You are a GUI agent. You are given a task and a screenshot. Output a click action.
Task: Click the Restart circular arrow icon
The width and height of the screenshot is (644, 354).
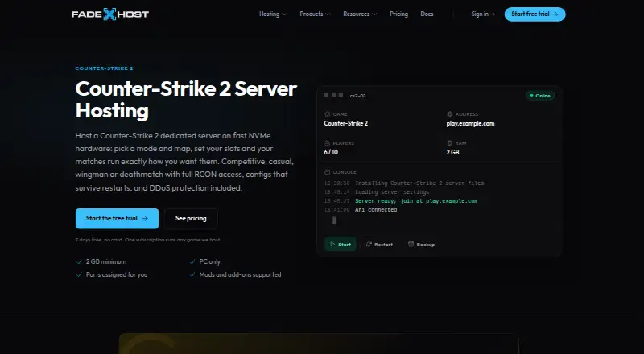tap(369, 245)
